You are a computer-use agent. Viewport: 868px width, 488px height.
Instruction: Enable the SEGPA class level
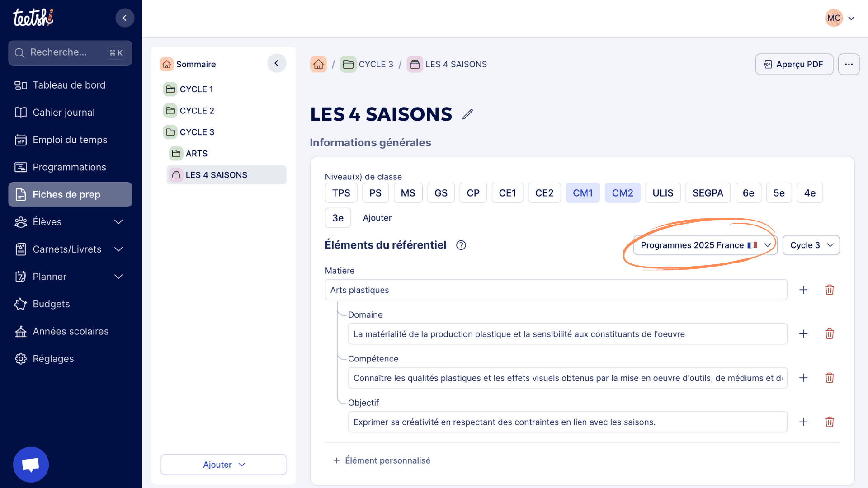click(708, 193)
